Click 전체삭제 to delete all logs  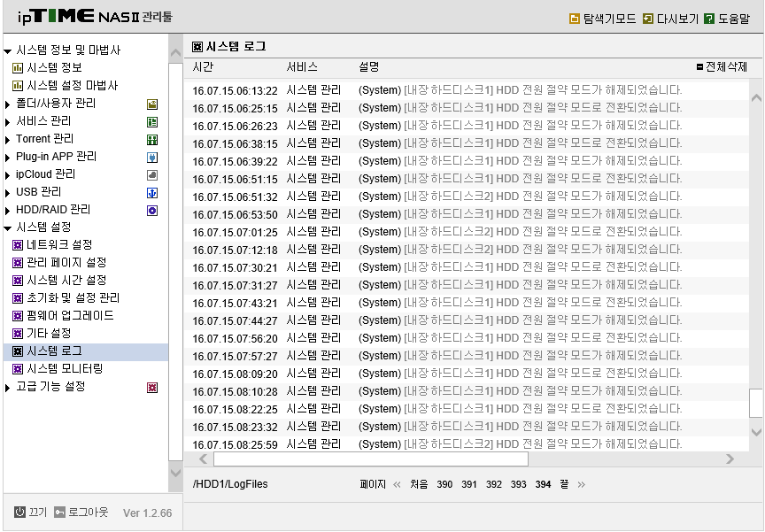(x=726, y=66)
